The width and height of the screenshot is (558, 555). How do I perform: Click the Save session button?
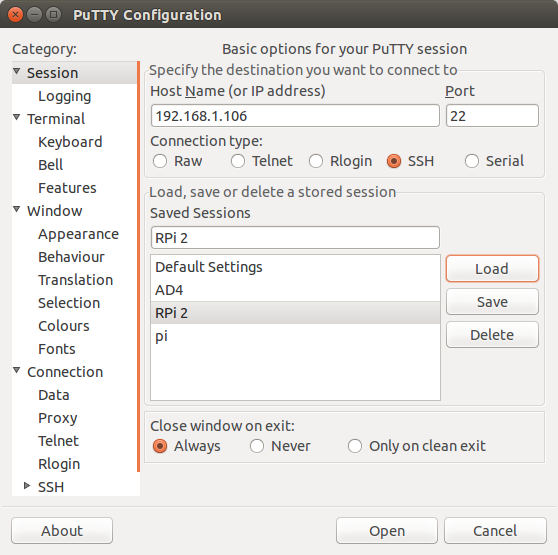point(493,302)
